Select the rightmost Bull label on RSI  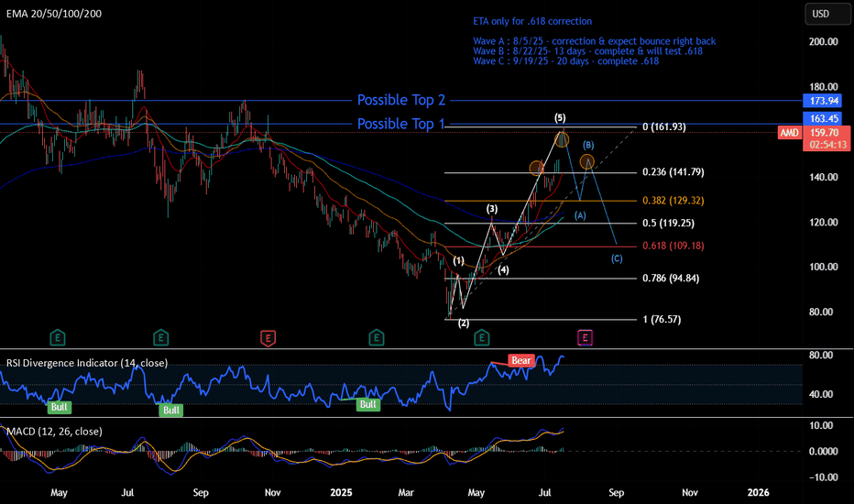(368, 404)
